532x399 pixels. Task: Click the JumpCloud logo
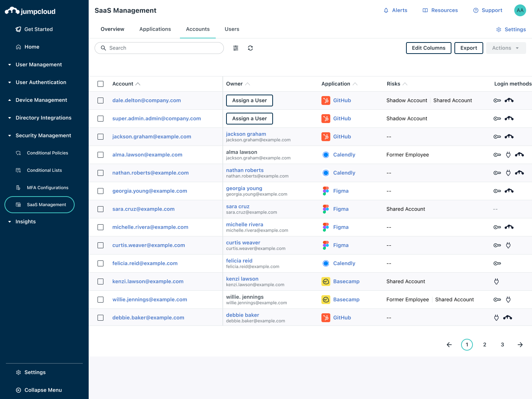[x=30, y=11]
